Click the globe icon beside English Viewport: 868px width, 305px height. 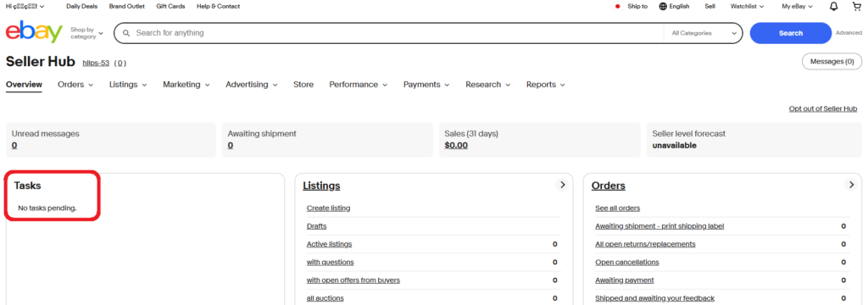pyautogui.click(x=663, y=7)
